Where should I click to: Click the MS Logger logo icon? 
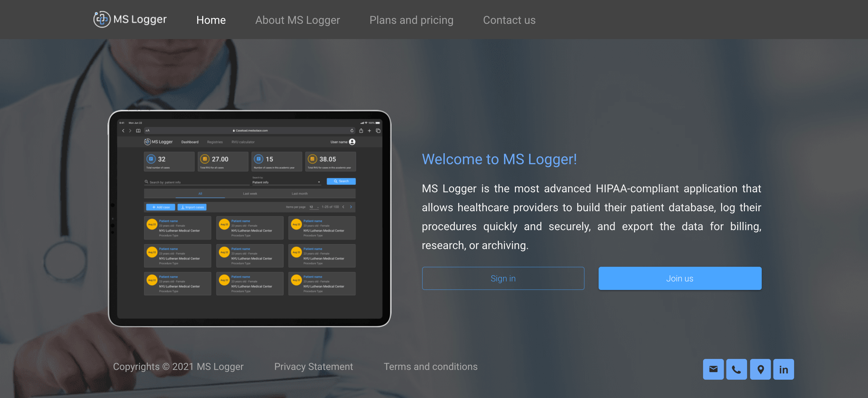point(102,19)
